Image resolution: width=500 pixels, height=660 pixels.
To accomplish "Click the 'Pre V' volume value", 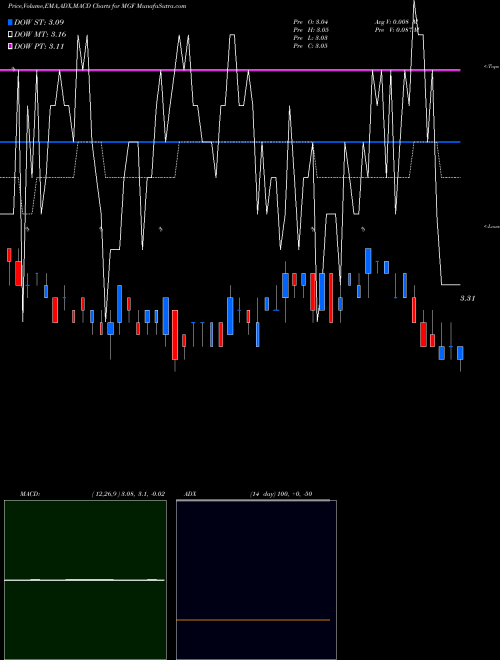I will pyautogui.click(x=397, y=30).
